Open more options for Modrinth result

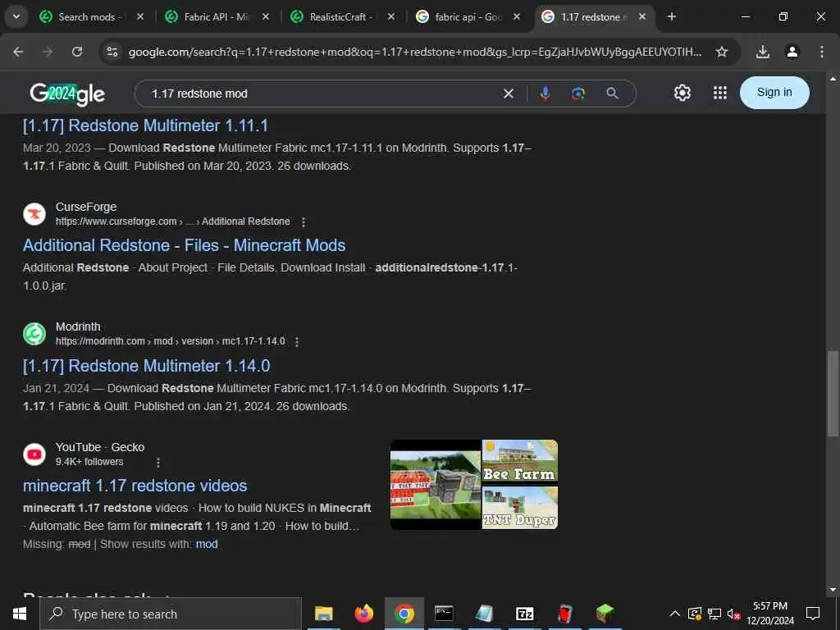tap(297, 342)
